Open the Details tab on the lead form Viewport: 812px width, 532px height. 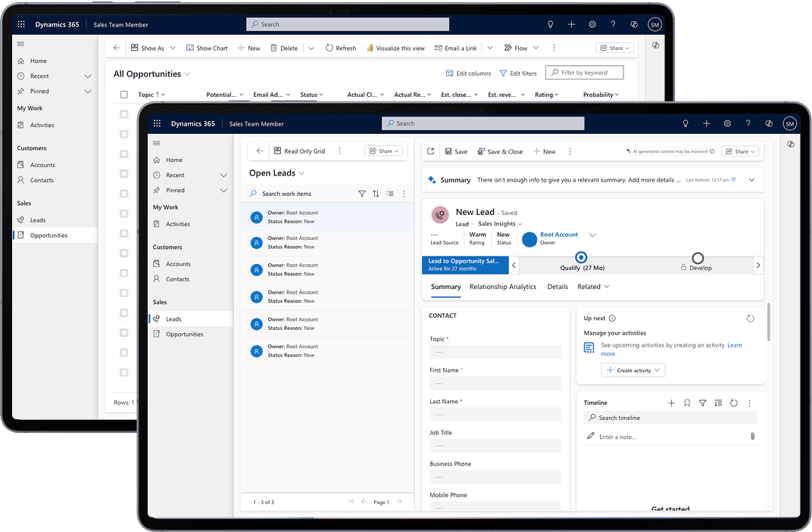tap(557, 286)
